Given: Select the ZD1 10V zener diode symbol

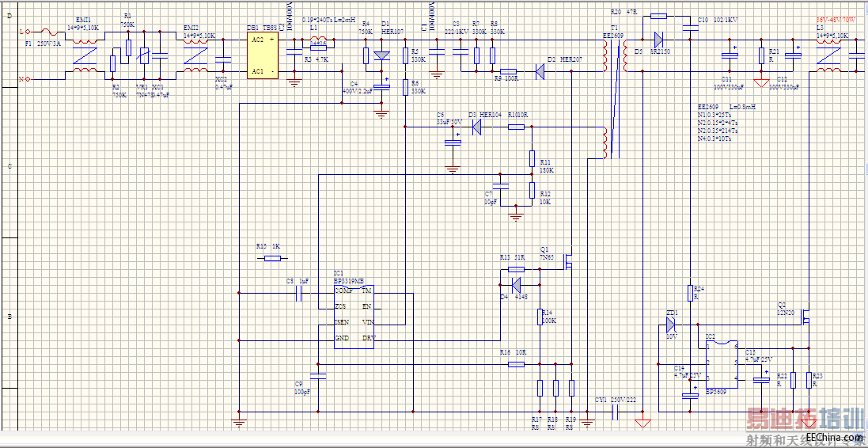Looking at the screenshot, I should (x=670, y=324).
